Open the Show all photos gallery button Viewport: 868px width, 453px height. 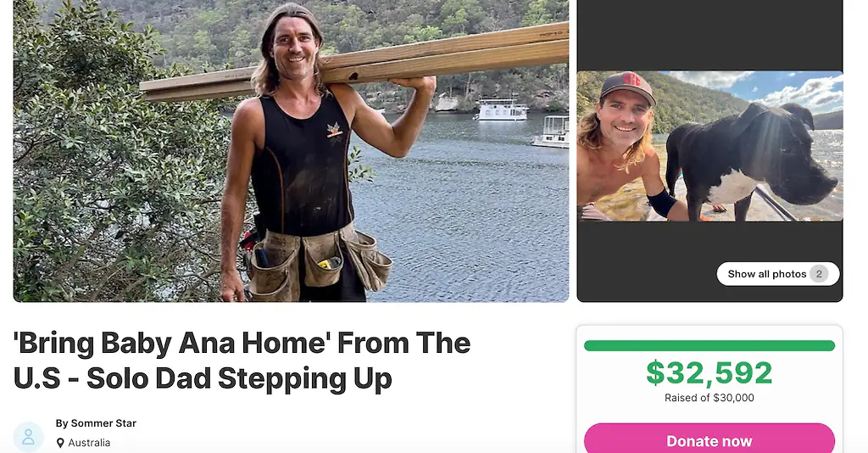coord(778,274)
